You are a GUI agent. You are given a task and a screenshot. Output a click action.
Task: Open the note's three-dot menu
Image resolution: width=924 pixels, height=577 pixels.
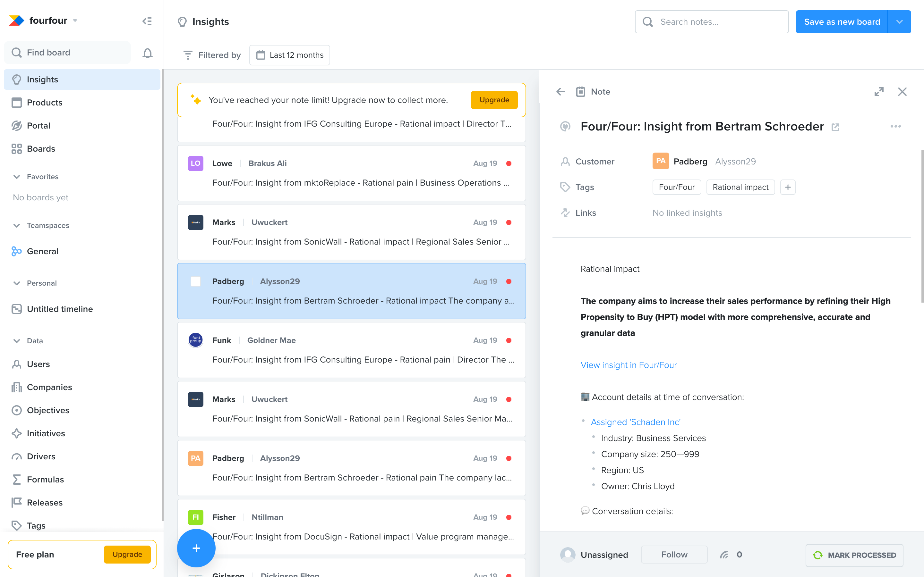tap(895, 126)
